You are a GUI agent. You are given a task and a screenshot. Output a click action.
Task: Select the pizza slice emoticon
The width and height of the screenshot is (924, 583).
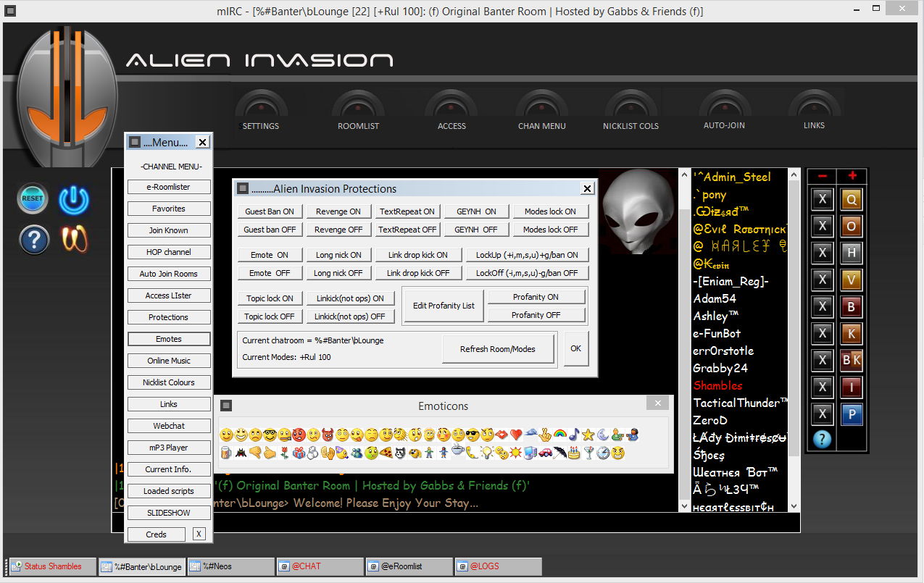386,453
